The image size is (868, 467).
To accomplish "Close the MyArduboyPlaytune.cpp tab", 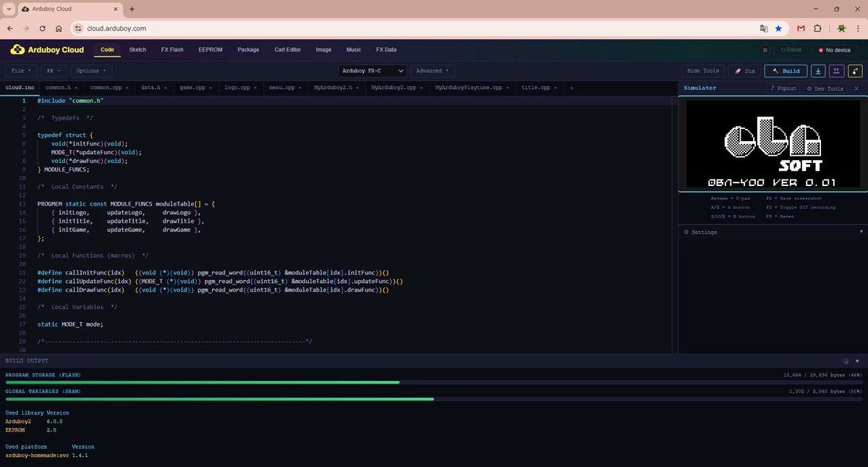I will (x=508, y=88).
